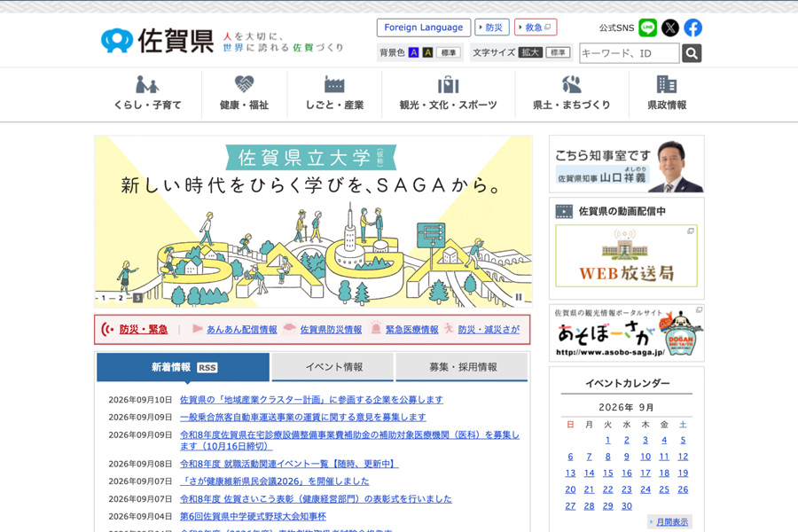798x532 pixels.
Task: Expand the 防災 link button
Action: [491, 27]
